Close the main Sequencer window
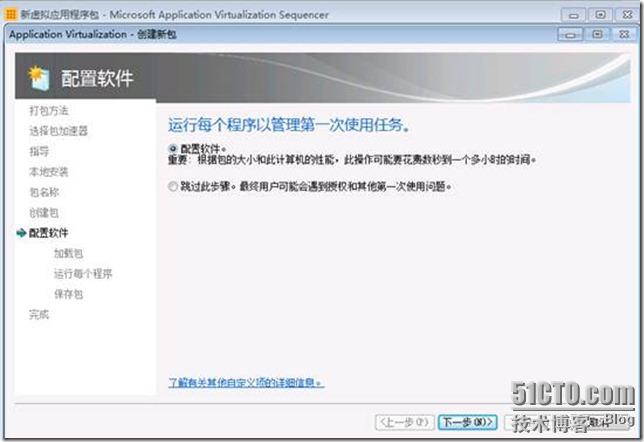 [x=628, y=15]
